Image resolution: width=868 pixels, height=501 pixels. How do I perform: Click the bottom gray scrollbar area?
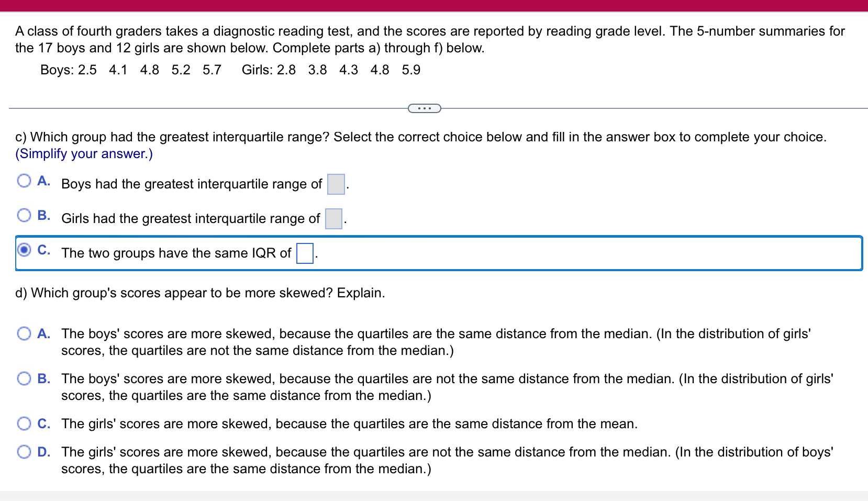pos(434,494)
